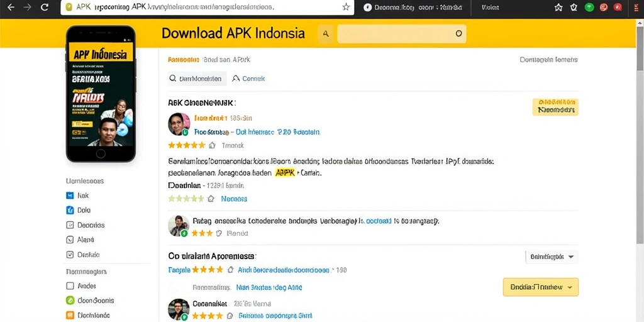Click the reviewer avatar beside Flendd review
The height and width of the screenshot is (322, 644).
(x=179, y=226)
